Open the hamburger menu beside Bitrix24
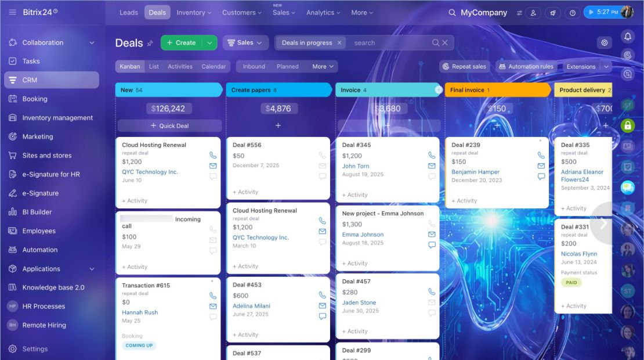Screen dimensions: 644x360 coord(13,12)
